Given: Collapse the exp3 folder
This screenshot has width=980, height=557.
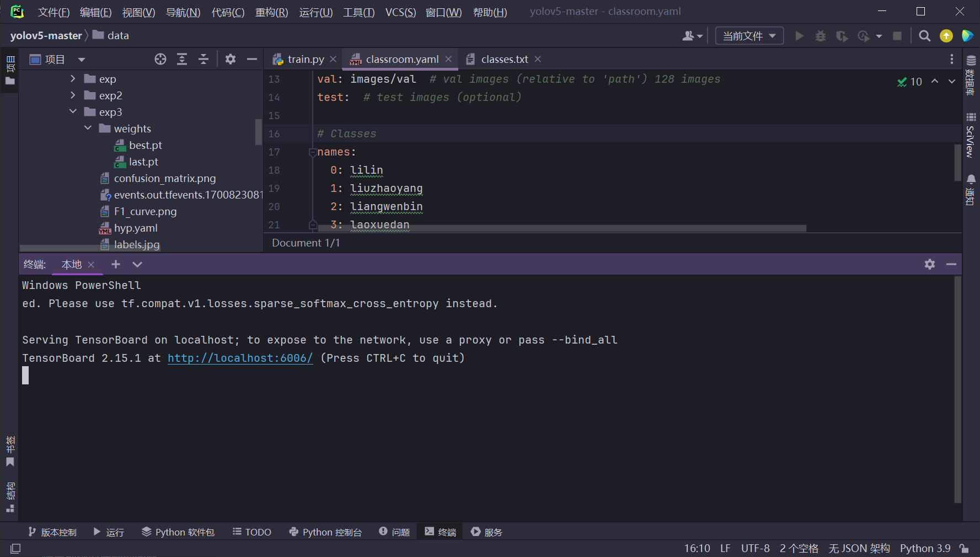Looking at the screenshot, I should [73, 112].
